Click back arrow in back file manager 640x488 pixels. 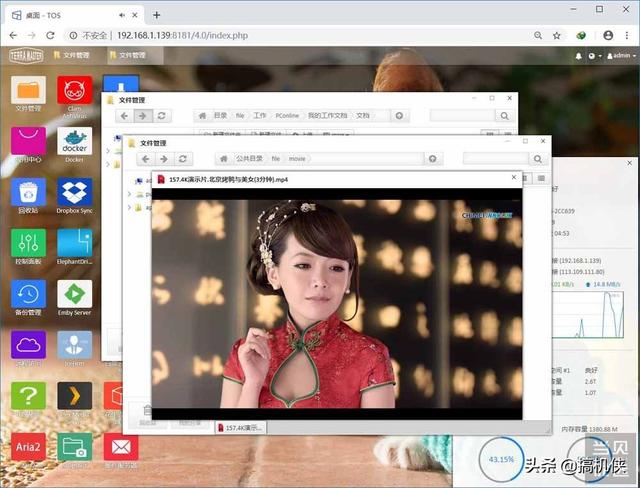[x=124, y=116]
